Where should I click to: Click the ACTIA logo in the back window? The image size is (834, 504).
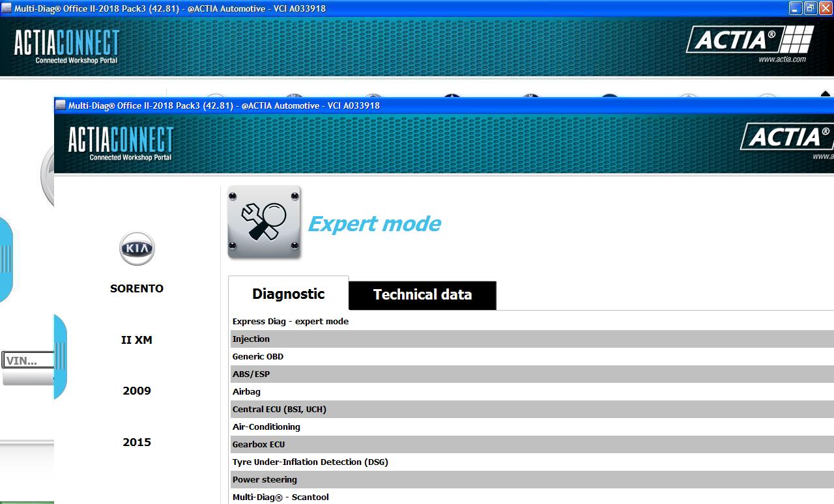tap(750, 40)
